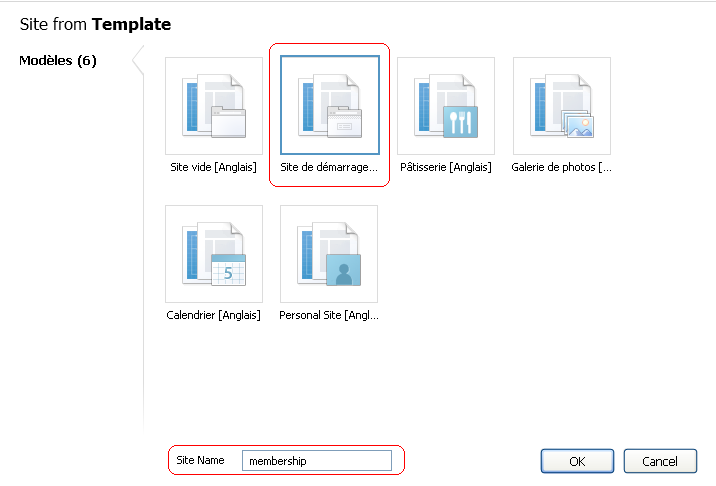Select the Personal Site template icon

click(330, 254)
